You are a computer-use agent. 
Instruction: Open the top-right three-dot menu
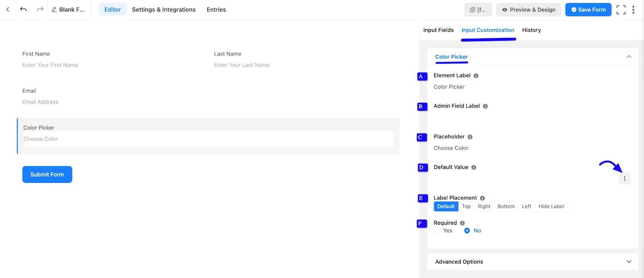coord(633,10)
